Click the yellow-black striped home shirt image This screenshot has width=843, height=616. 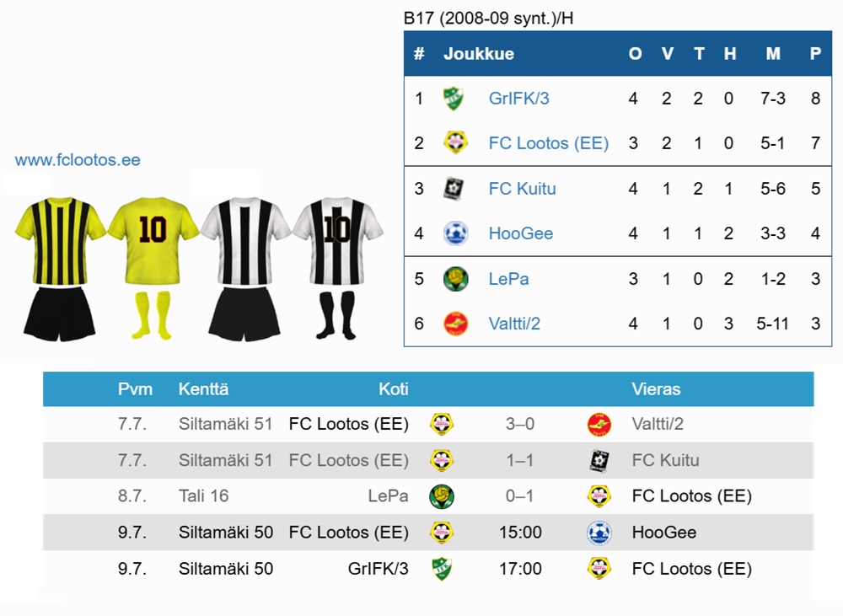pos(60,241)
